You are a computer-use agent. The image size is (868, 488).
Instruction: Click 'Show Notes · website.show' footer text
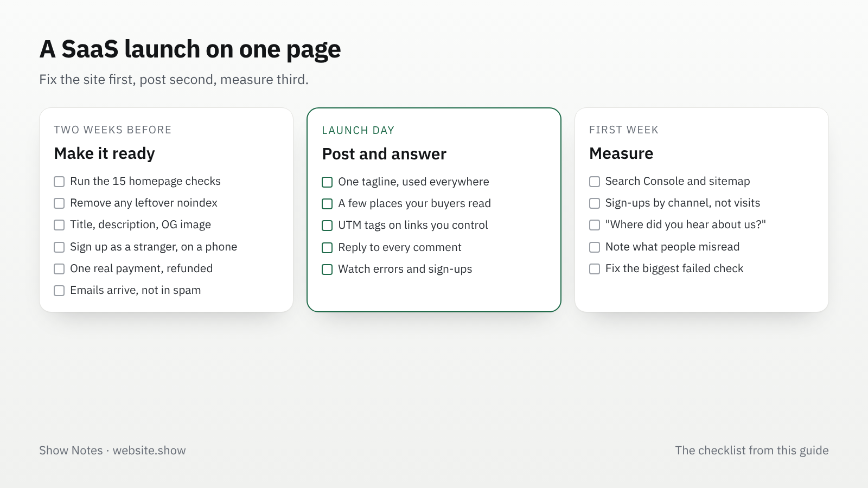coord(112,451)
